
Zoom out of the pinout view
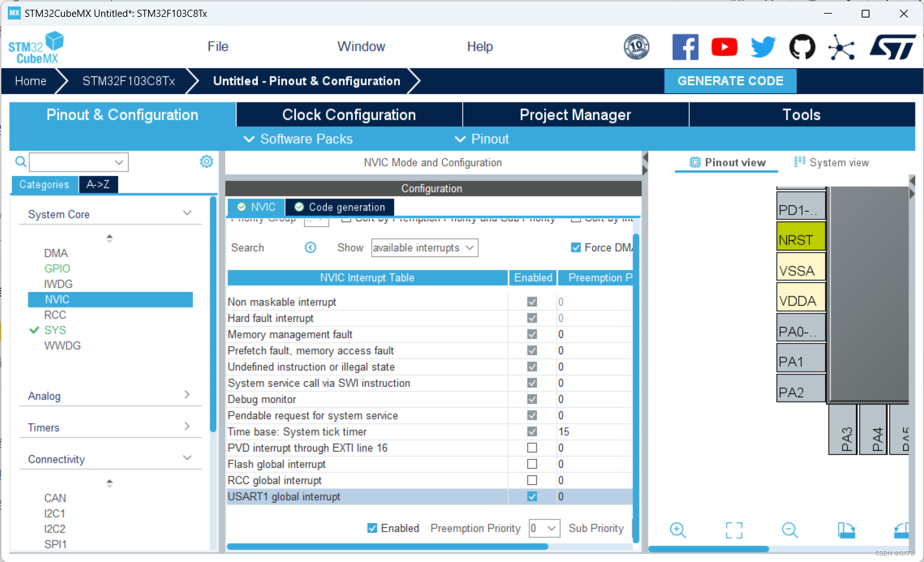point(790,530)
